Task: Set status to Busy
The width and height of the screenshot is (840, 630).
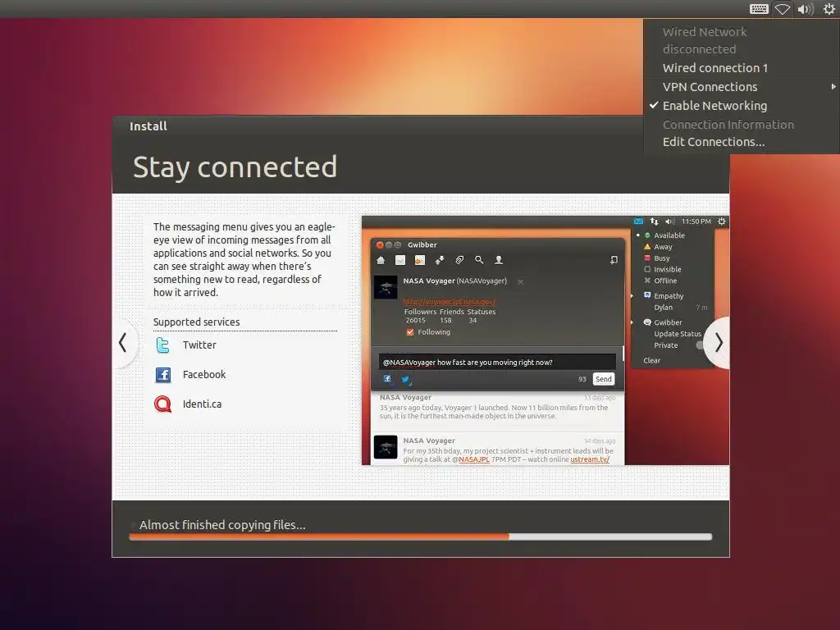Action: point(662,258)
